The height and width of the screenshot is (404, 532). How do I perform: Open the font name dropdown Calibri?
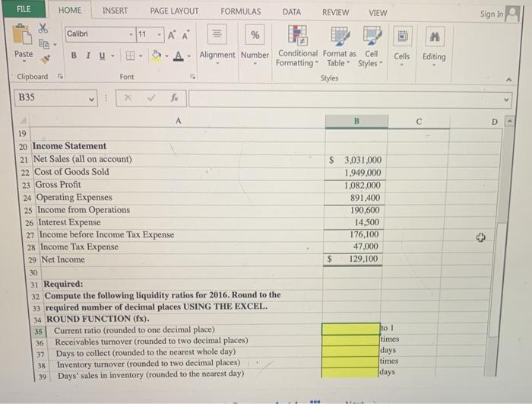tap(131, 34)
